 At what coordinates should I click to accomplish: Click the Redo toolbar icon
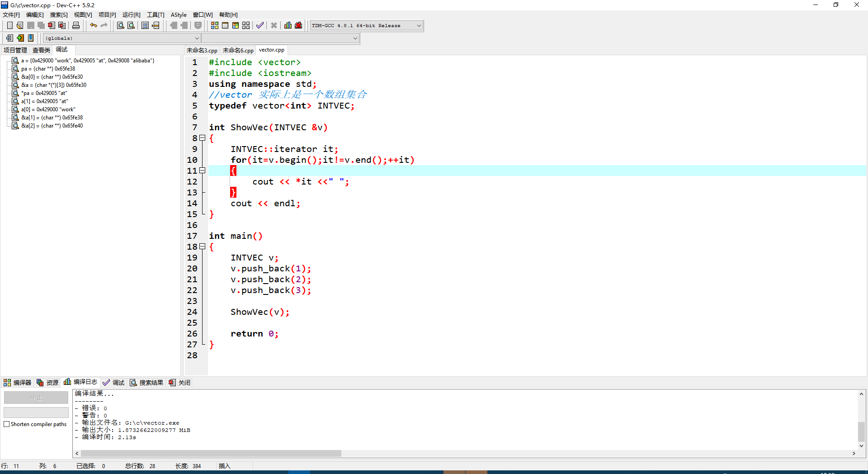point(104,25)
